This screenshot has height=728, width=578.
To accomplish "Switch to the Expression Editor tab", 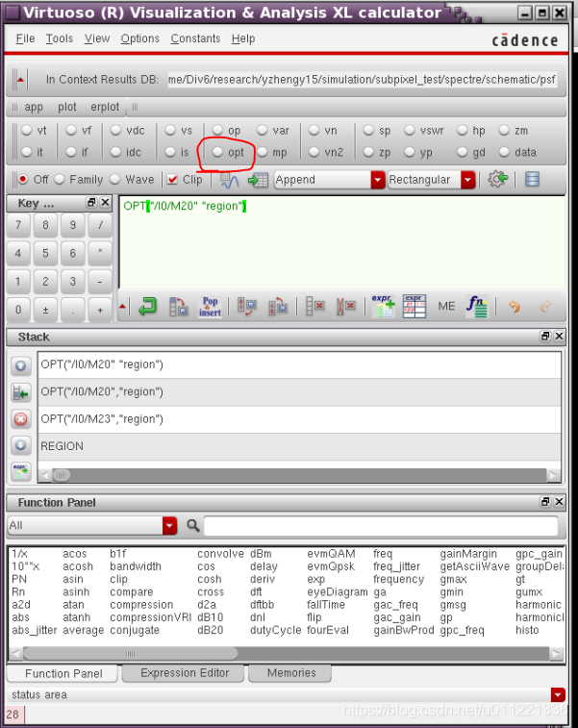I will [x=186, y=673].
